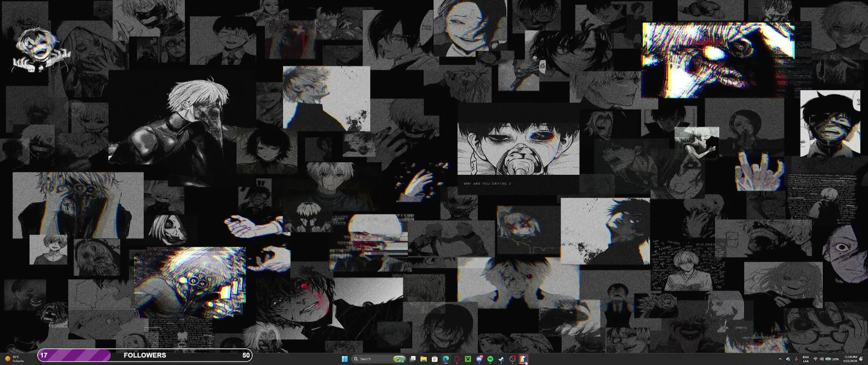Open the clock and calendar flyout
The image size is (868, 365).
pyautogui.click(x=850, y=359)
